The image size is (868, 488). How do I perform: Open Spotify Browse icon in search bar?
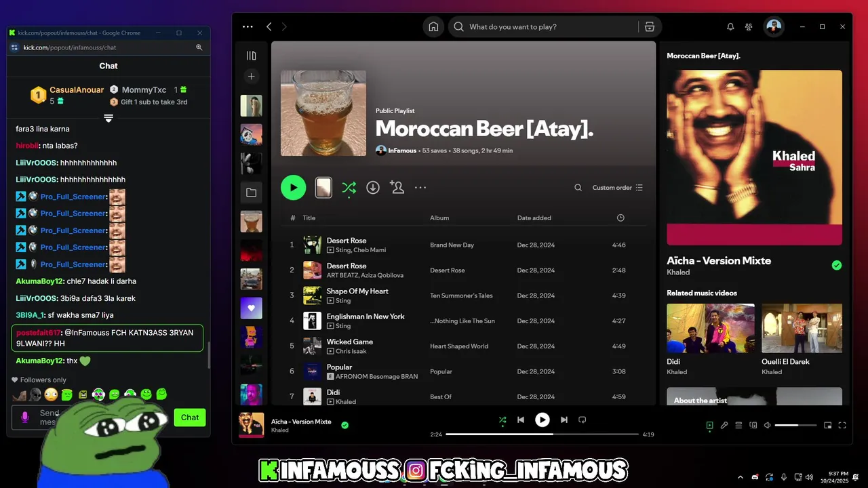coord(650,27)
